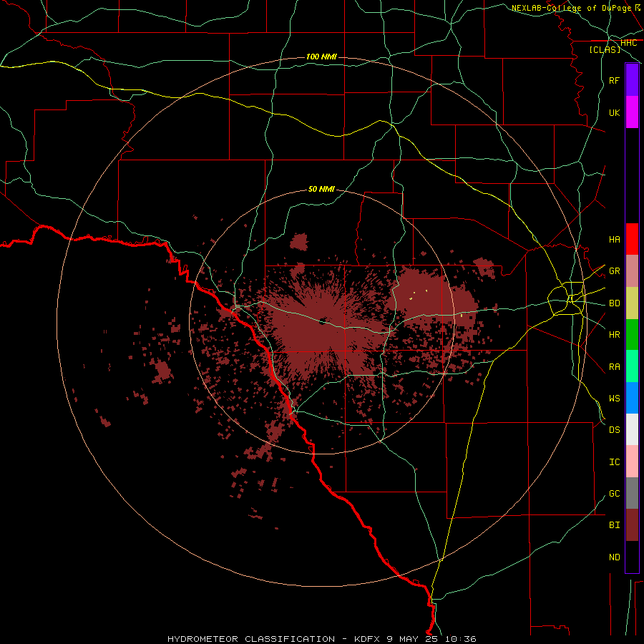Click the KDFX station identifier

[368, 639]
